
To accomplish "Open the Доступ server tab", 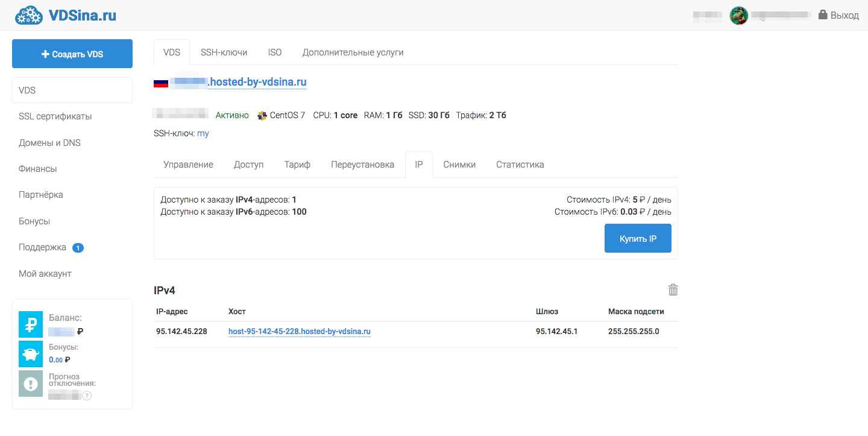I will (249, 165).
